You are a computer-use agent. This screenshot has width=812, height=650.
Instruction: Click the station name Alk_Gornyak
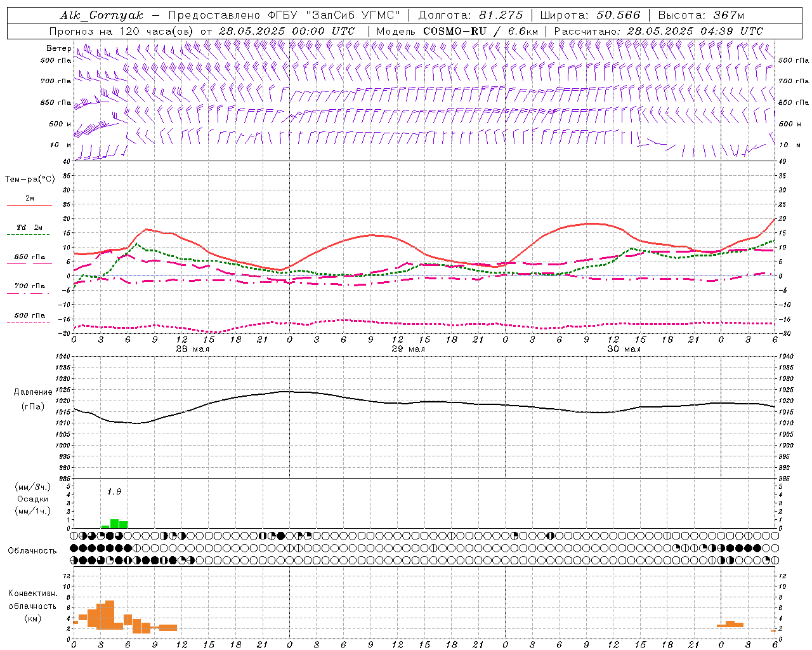[x=101, y=15]
